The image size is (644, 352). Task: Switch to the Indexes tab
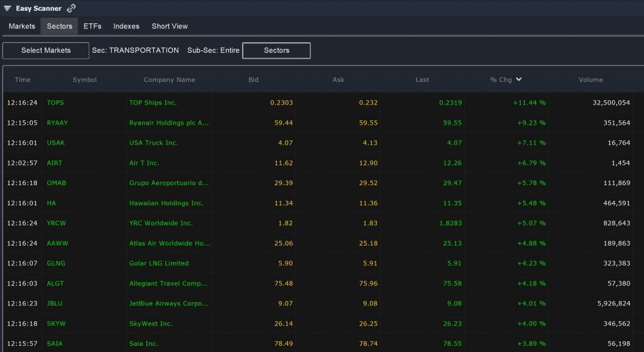point(126,26)
